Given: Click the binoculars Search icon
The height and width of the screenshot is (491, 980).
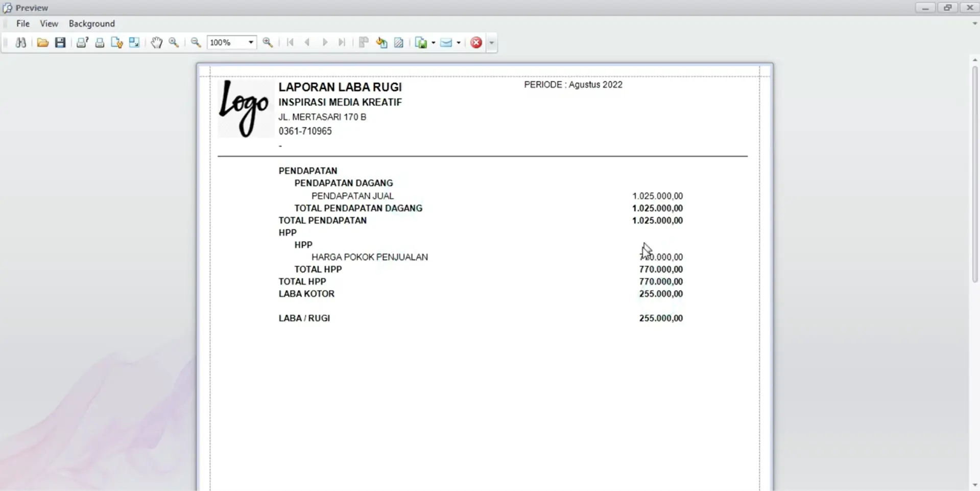Looking at the screenshot, I should pyautogui.click(x=21, y=43).
